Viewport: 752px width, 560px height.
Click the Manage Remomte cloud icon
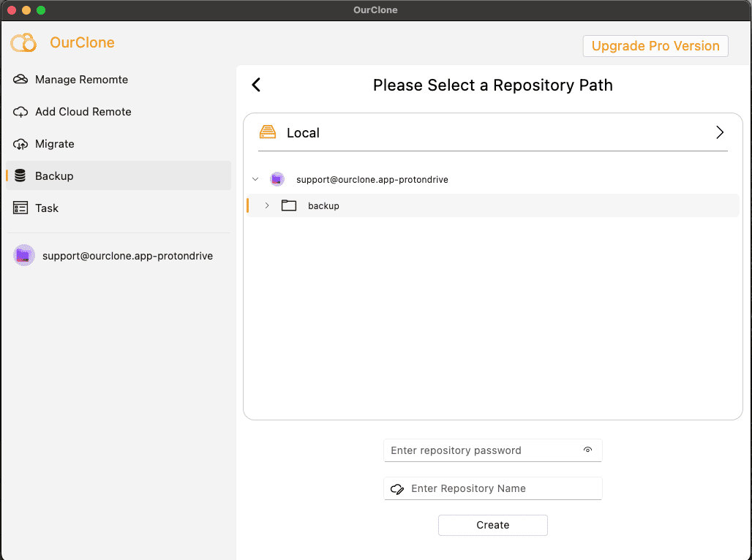click(20, 79)
